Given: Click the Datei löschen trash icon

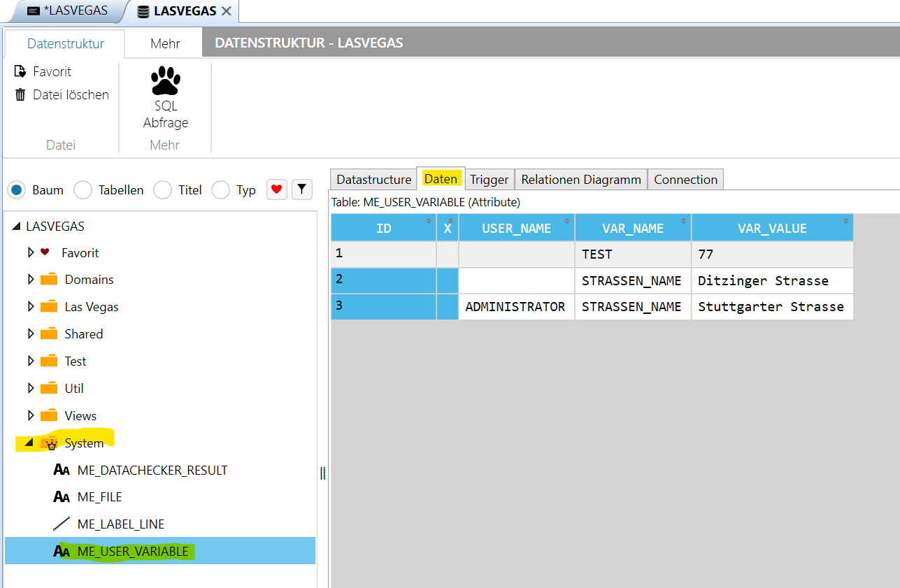Looking at the screenshot, I should click(x=20, y=94).
